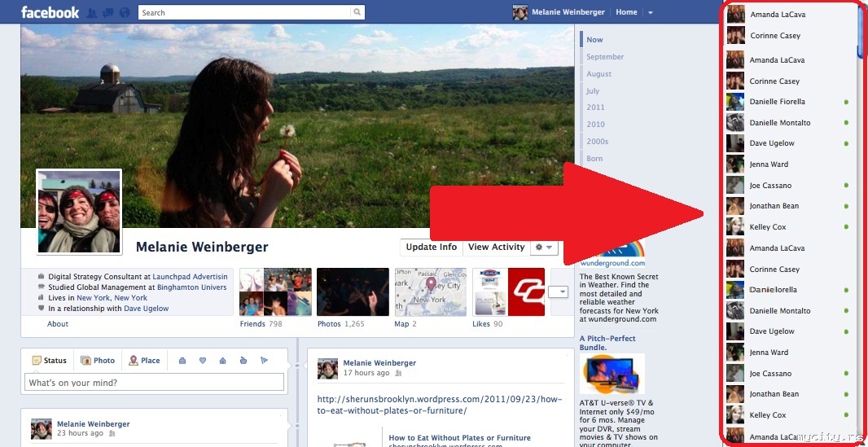Jump to 2010 in the timeline
868x447 pixels.
pyautogui.click(x=596, y=125)
